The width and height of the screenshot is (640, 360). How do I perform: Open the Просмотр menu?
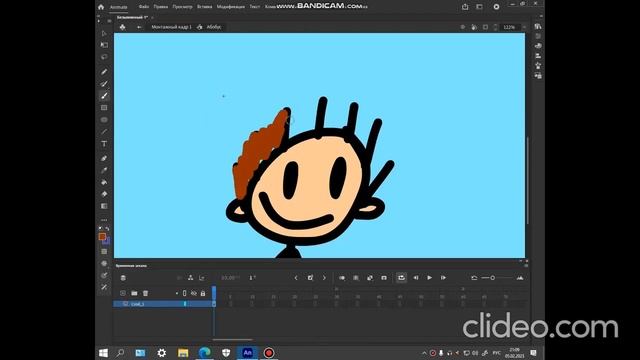point(182,7)
